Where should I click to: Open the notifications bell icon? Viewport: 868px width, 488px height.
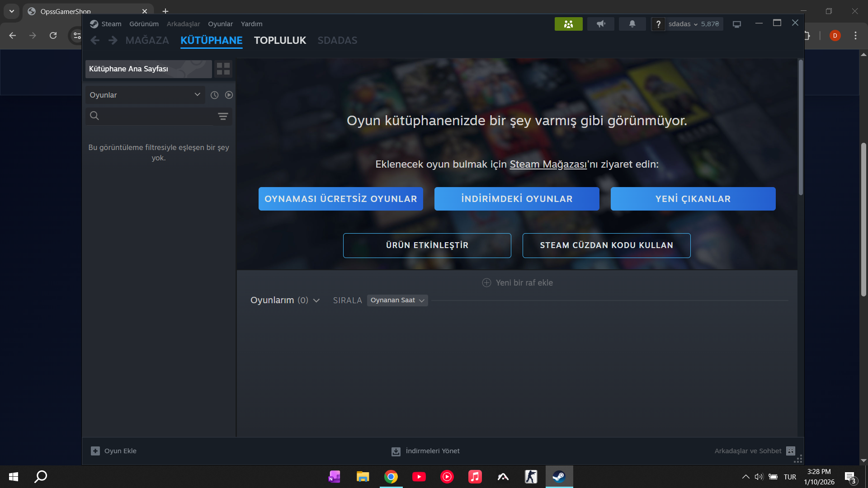(x=632, y=24)
